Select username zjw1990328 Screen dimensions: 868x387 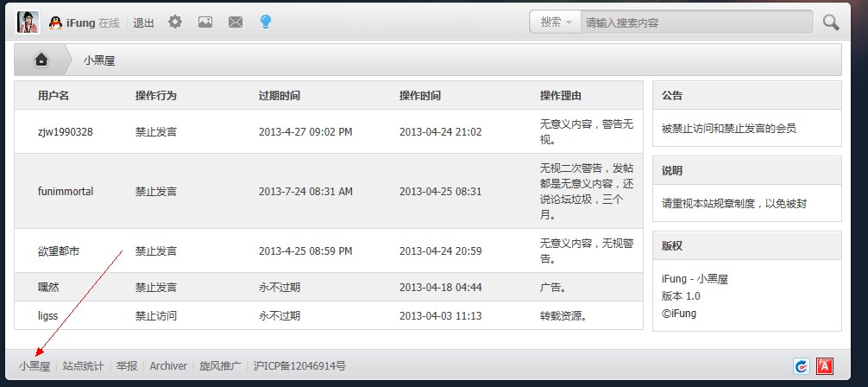[x=66, y=132]
